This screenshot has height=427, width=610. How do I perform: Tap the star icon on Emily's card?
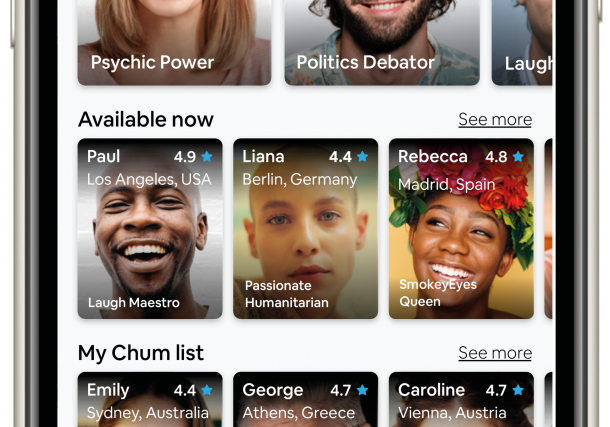point(207,390)
